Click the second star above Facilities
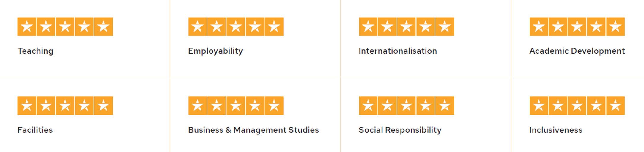644x152 pixels. (x=46, y=106)
